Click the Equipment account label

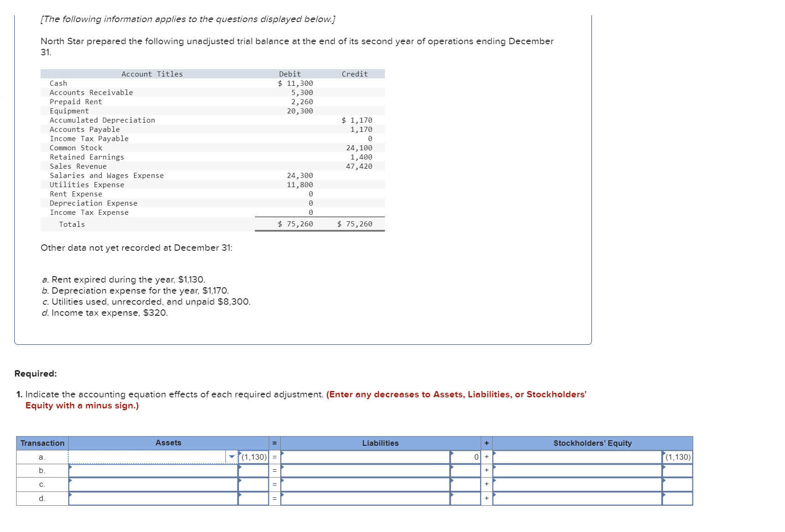[69, 111]
